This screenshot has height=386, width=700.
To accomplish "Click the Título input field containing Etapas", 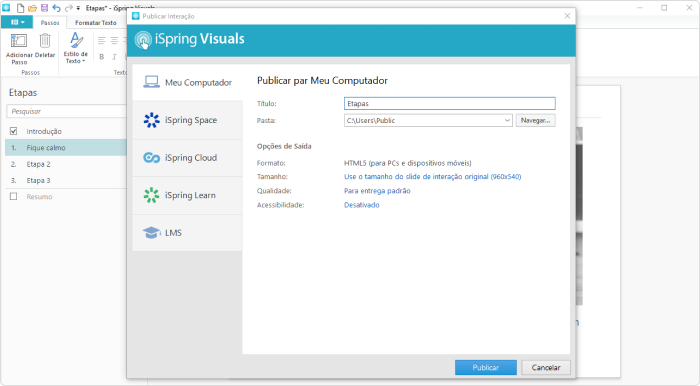I will (450, 104).
